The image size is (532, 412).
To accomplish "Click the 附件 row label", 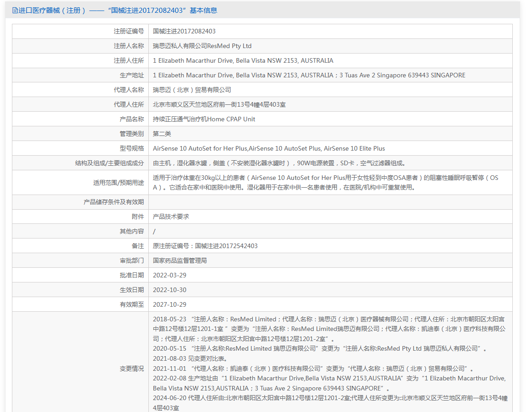I will (138, 217).
